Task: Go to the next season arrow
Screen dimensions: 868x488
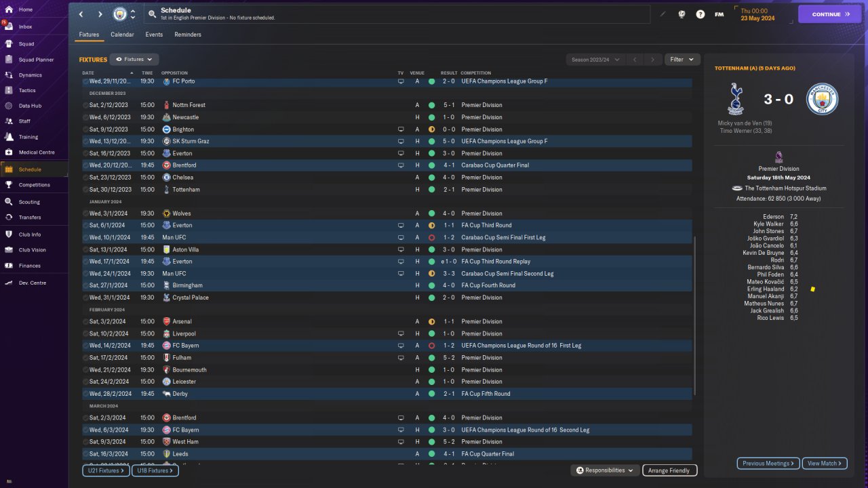Action: coord(653,60)
